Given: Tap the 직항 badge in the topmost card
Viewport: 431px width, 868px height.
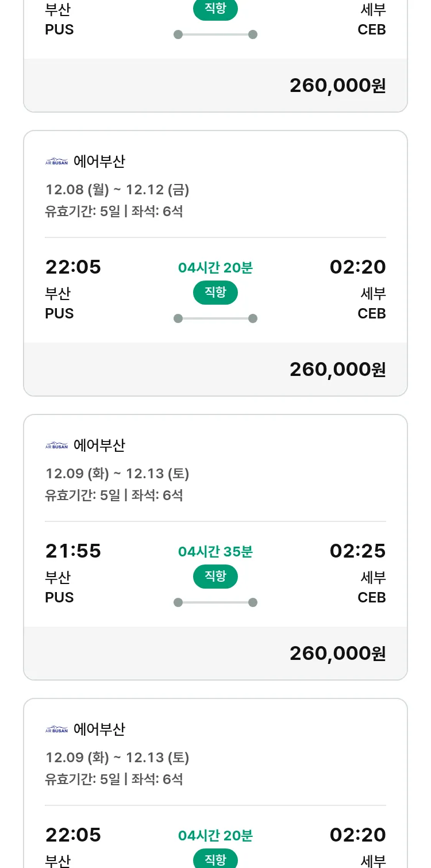Looking at the screenshot, I should click(x=215, y=9).
